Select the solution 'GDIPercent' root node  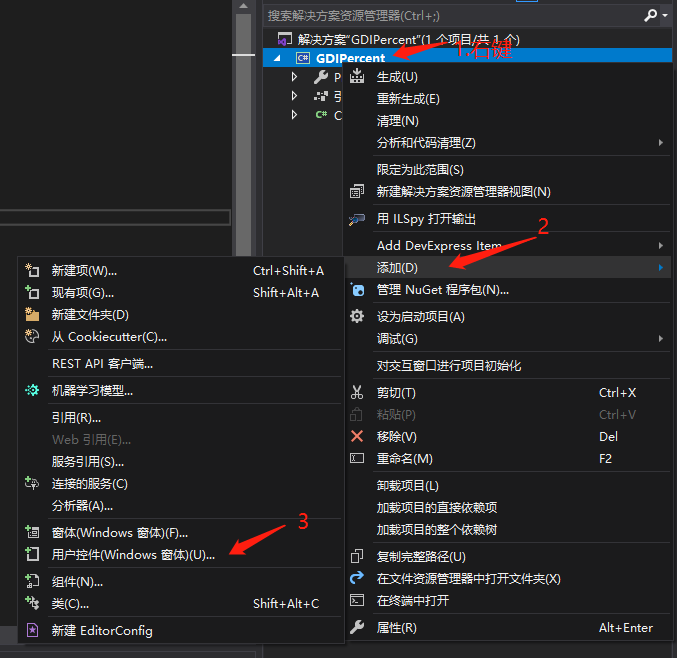coord(408,40)
